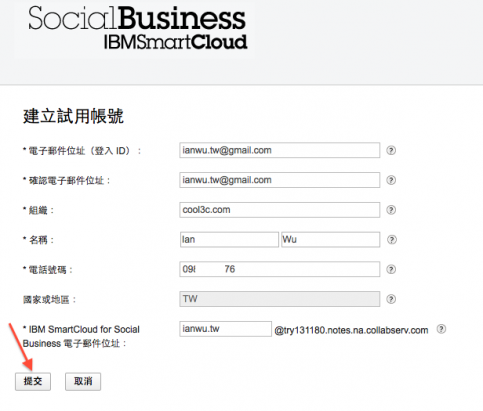Image resolution: width=483 pixels, height=411 pixels.
Task: Click help icon beside country TW field
Action: coord(391,299)
